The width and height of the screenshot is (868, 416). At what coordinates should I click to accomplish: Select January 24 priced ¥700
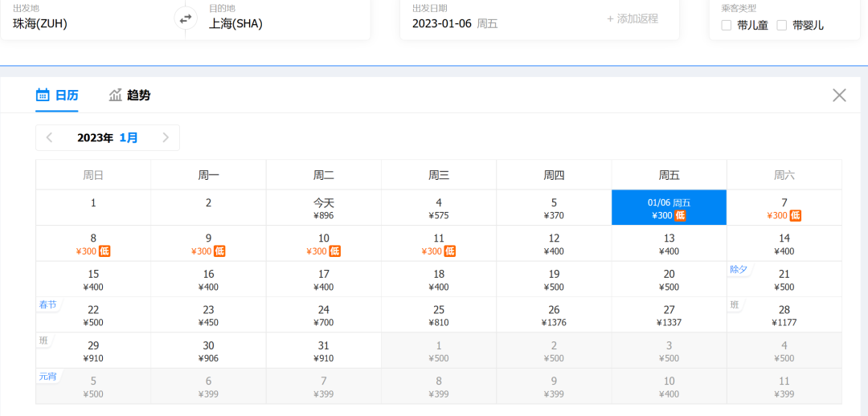pos(323,315)
